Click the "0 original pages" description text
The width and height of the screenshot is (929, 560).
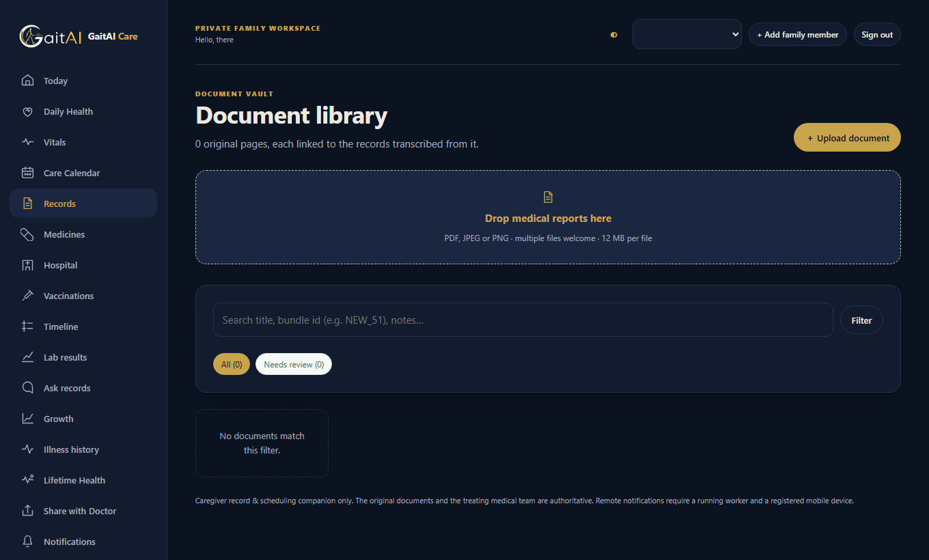click(337, 144)
